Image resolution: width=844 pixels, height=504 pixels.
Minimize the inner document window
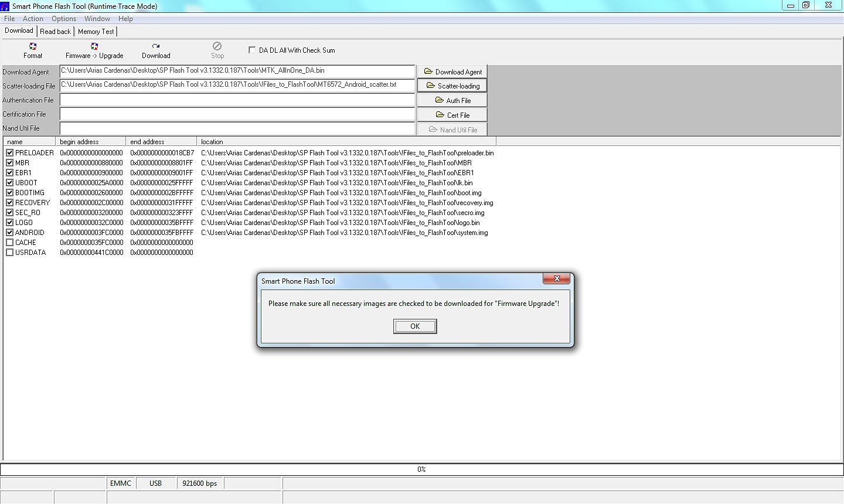click(x=790, y=5)
